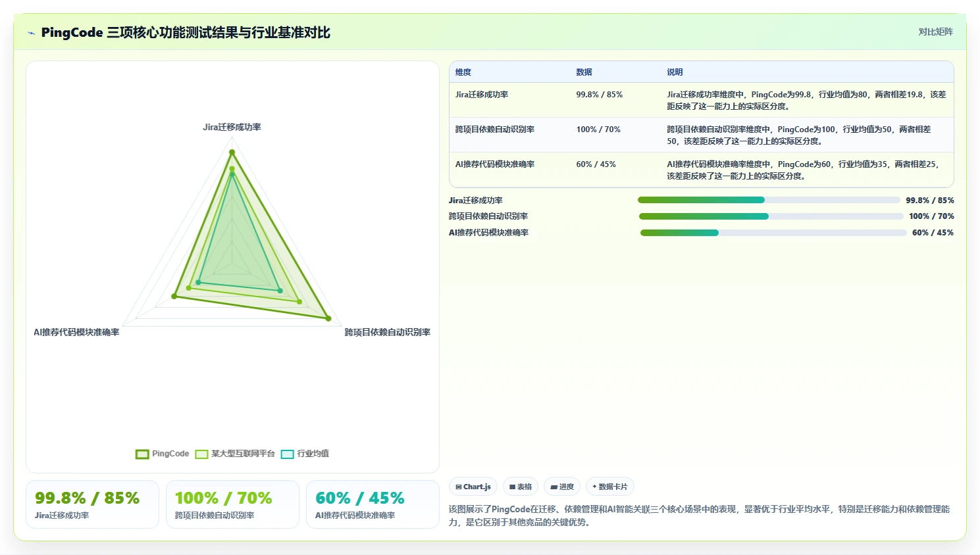Toggle the 某大型互联网平台 legend swatch
Viewport: 980px width, 555px height.
pyautogui.click(x=201, y=454)
